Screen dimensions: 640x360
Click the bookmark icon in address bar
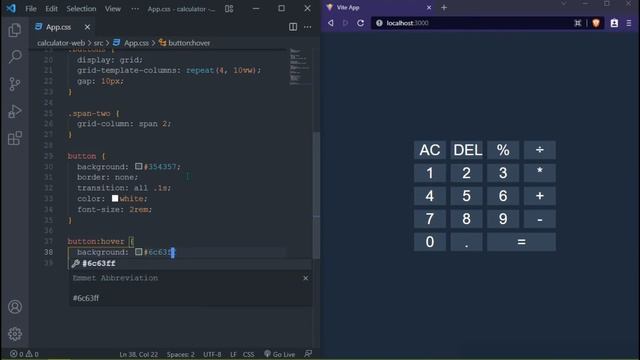click(x=578, y=23)
